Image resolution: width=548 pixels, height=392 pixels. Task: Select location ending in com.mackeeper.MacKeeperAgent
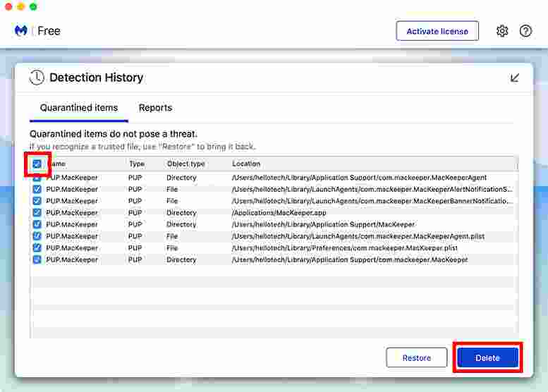tap(359, 178)
